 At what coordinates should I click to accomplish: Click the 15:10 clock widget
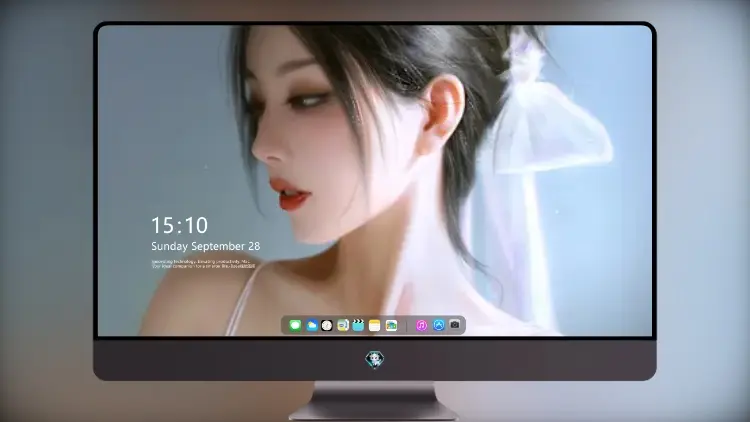tap(179, 225)
